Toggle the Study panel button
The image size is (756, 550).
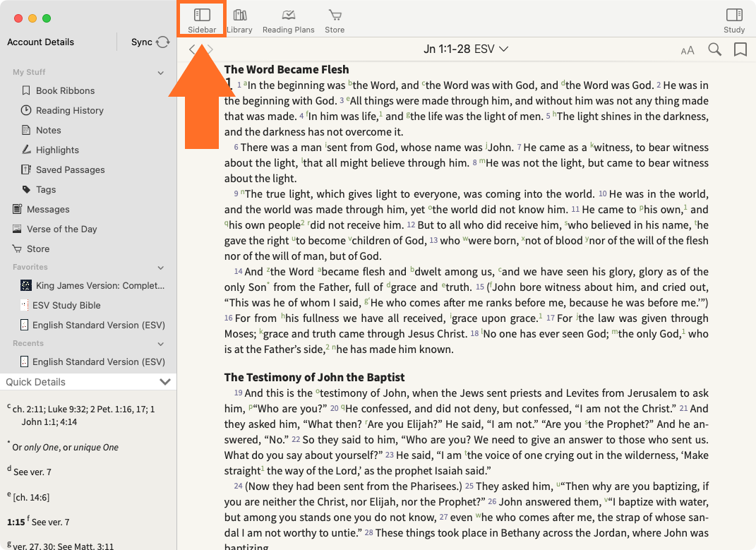pos(734,20)
